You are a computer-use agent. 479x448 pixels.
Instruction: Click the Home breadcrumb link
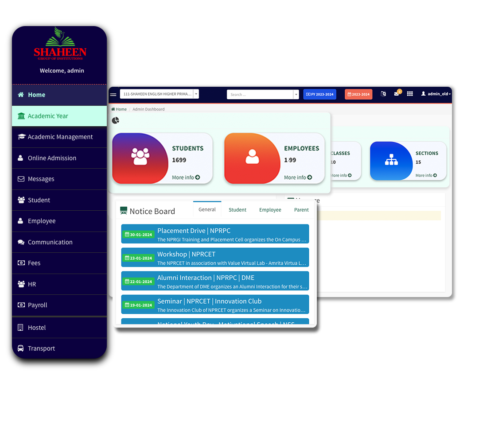click(x=119, y=109)
